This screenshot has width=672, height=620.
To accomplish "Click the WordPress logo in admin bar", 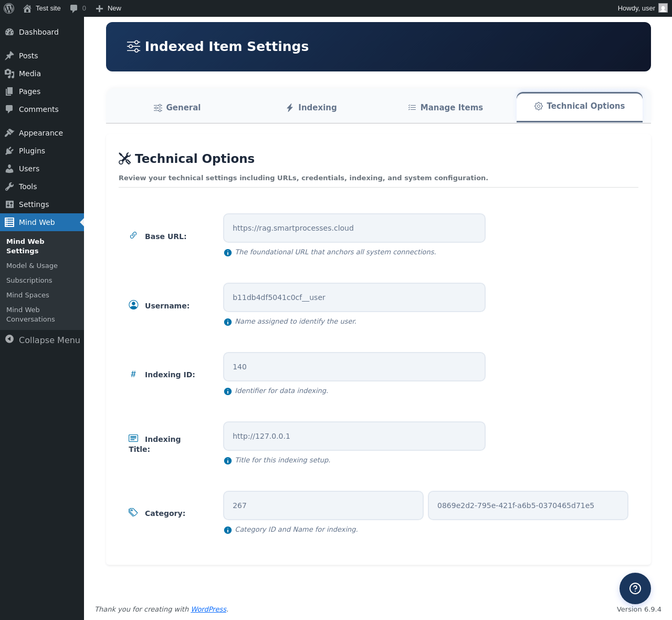I will [x=9, y=8].
